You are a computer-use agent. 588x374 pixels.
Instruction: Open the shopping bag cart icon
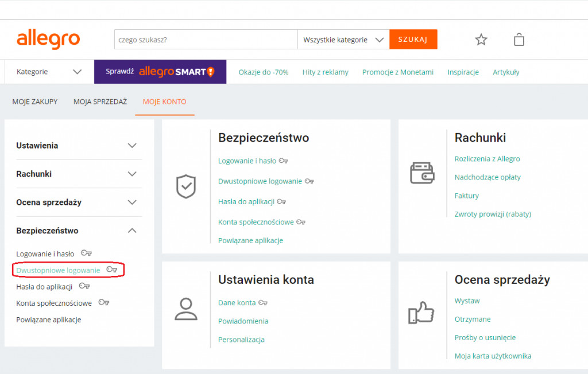pyautogui.click(x=519, y=40)
